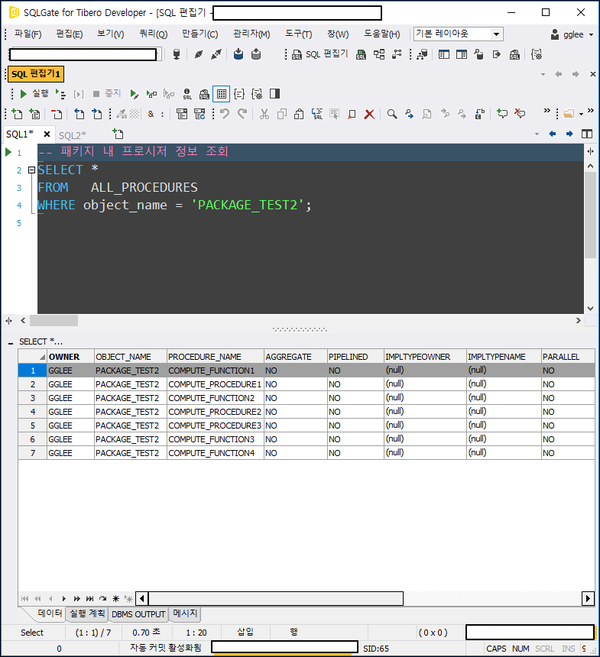Click the add comment icon

(502, 114)
